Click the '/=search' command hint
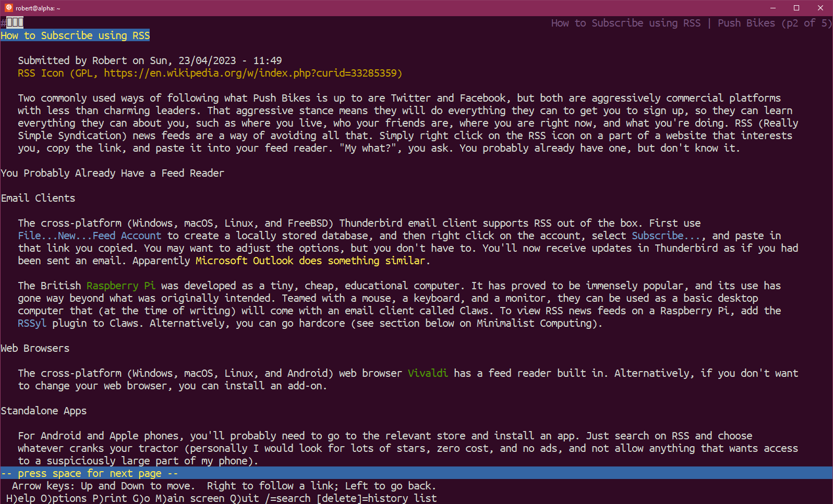The width and height of the screenshot is (833, 504). tap(287, 498)
